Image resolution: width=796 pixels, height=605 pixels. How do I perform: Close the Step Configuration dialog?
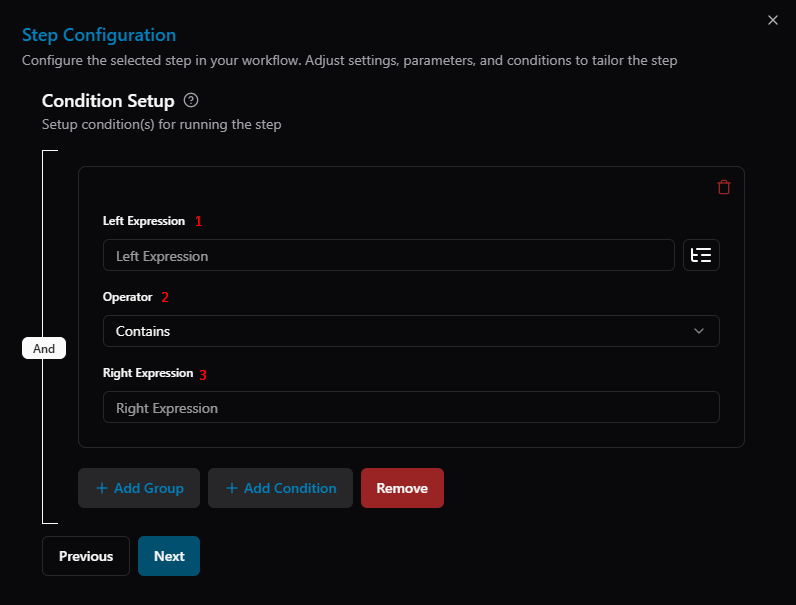coord(773,20)
